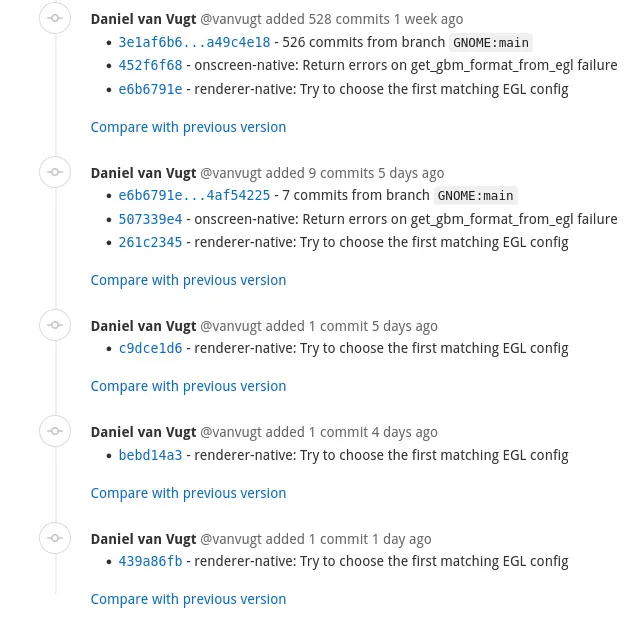Viewport: 642px width, 620px height.
Task: Open commit range e6b6791e...4af54225
Action: [x=194, y=195]
